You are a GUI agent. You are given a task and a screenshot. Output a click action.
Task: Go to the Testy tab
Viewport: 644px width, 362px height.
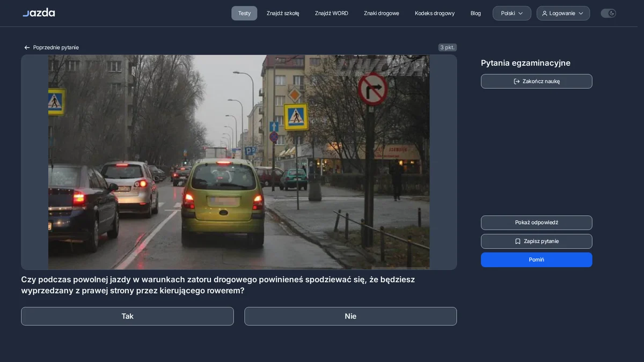click(244, 13)
